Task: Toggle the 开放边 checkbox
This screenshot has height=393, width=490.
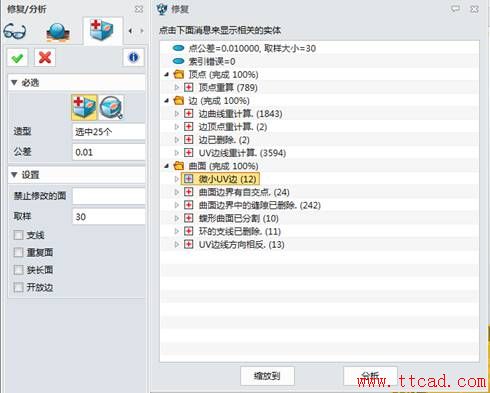Action: [x=18, y=287]
